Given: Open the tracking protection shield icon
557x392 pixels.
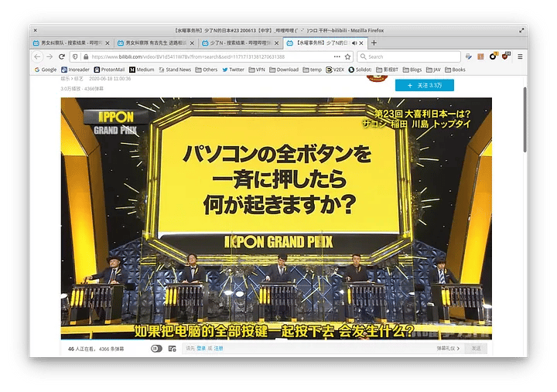Looking at the screenshot, I should tap(75, 56).
